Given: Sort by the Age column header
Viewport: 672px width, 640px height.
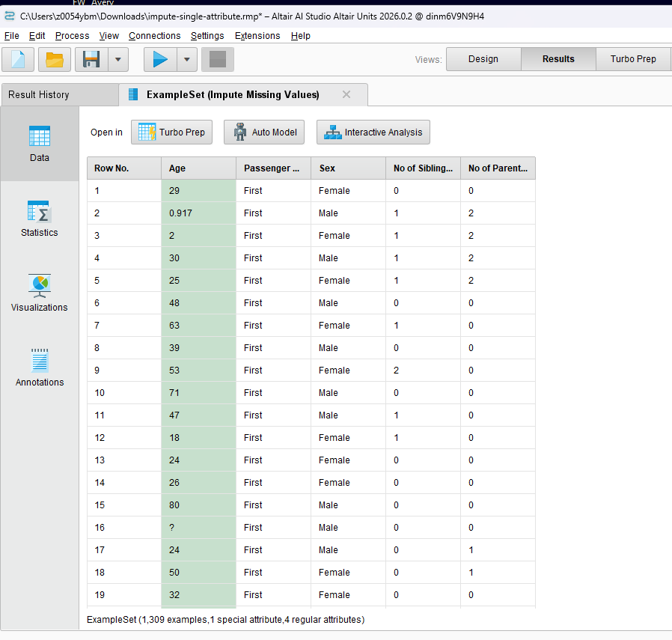Looking at the screenshot, I should tap(199, 168).
